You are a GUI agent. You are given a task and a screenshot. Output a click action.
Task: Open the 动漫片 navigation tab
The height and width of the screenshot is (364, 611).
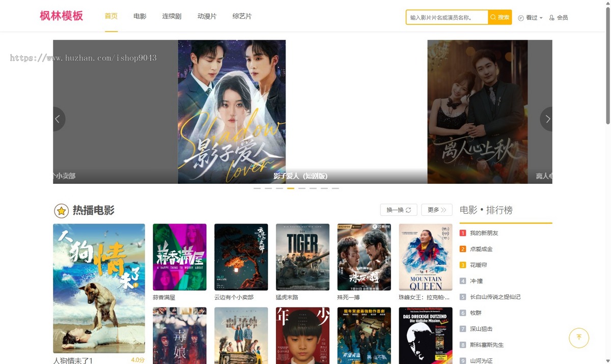[x=207, y=16]
